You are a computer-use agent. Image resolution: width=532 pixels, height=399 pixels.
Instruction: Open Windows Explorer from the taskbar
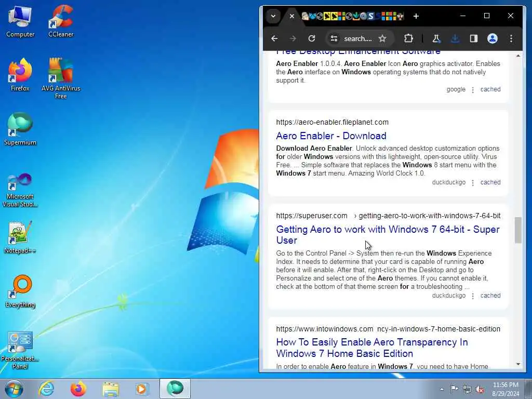point(111,389)
